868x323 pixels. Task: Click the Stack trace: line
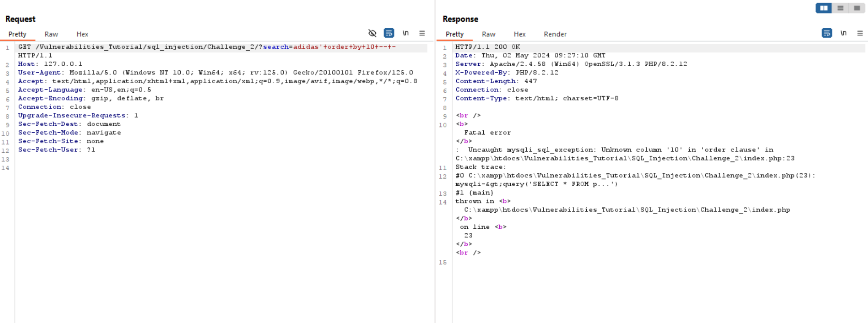click(x=481, y=167)
